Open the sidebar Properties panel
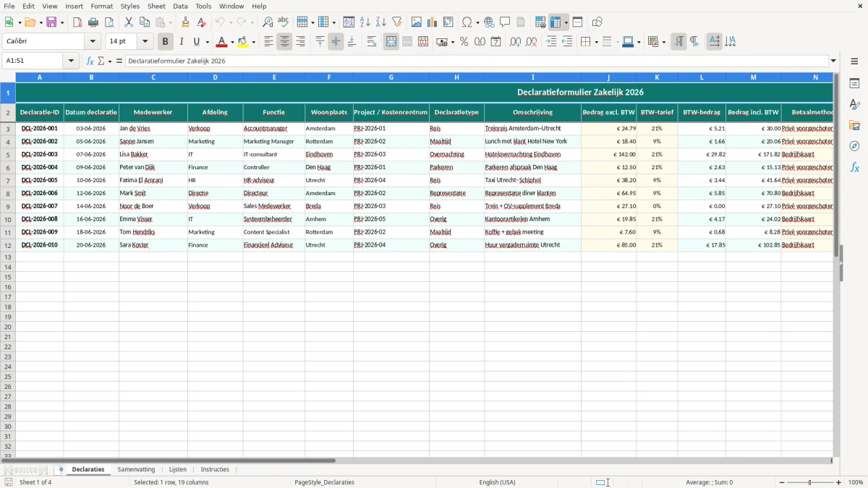Screen dimensions: 868x488 click(854, 84)
